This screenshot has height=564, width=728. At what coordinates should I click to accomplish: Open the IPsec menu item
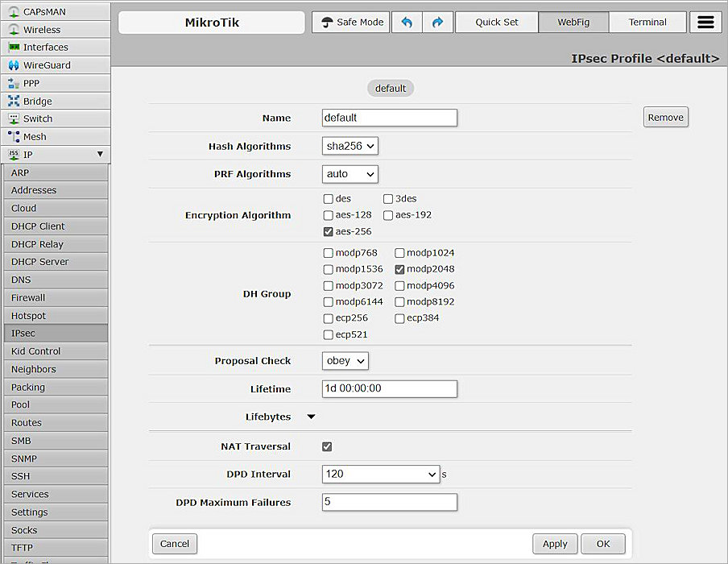click(54, 334)
